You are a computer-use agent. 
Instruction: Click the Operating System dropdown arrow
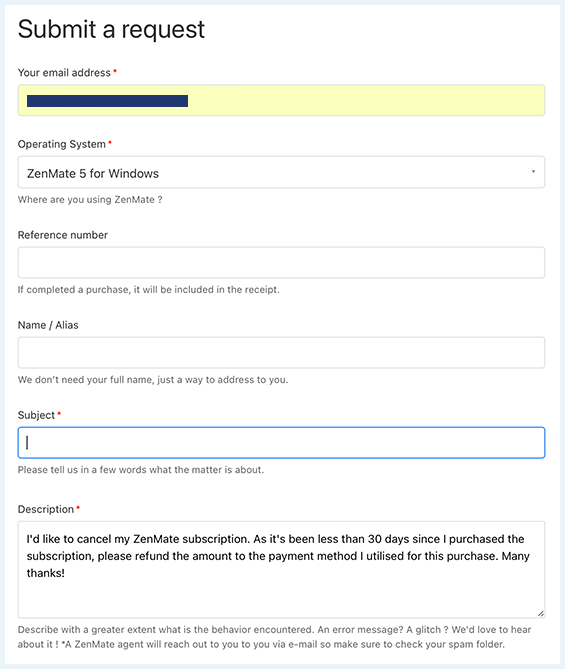click(533, 172)
